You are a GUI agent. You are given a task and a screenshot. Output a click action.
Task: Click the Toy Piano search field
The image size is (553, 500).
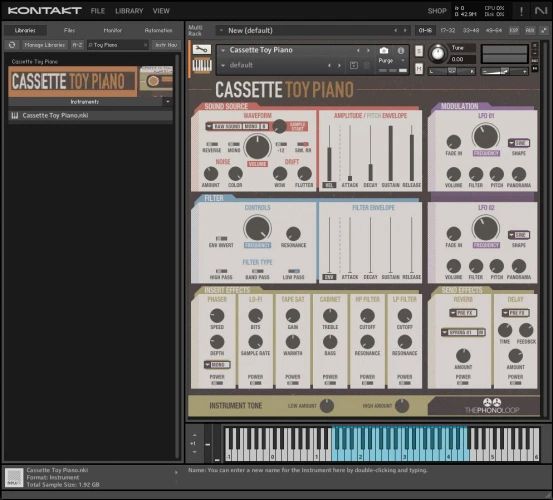(x=117, y=45)
